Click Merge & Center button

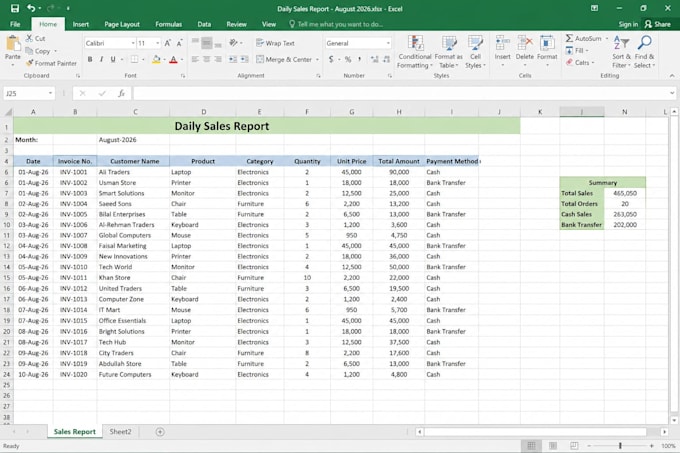click(284, 59)
